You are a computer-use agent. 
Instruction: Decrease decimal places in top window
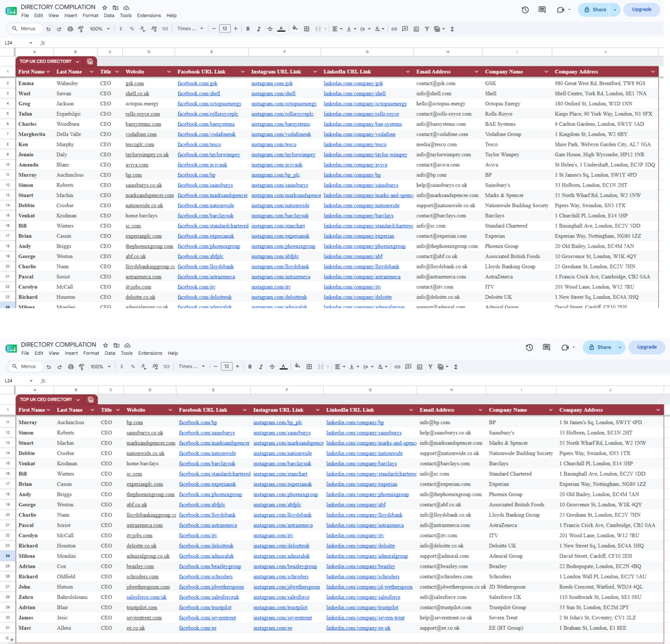142,29
